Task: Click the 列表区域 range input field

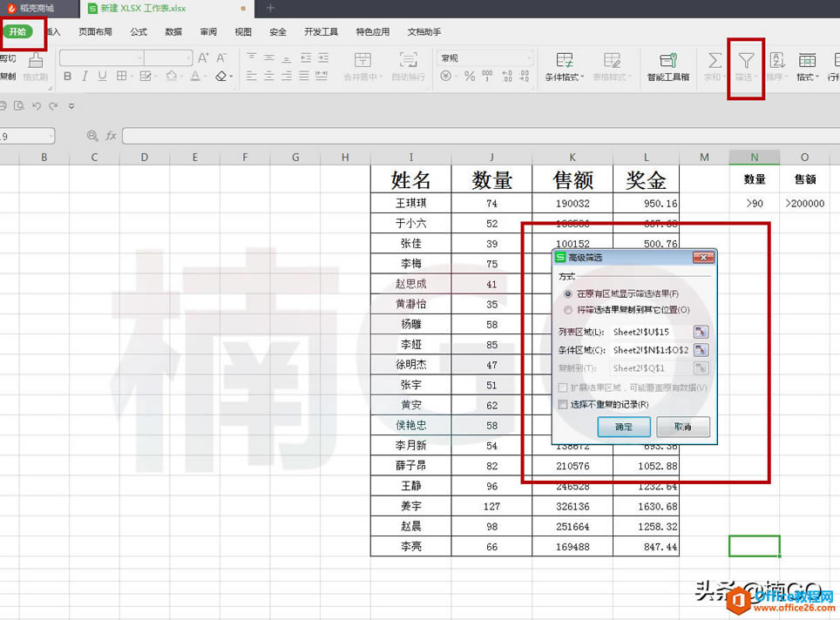Action: click(x=650, y=332)
